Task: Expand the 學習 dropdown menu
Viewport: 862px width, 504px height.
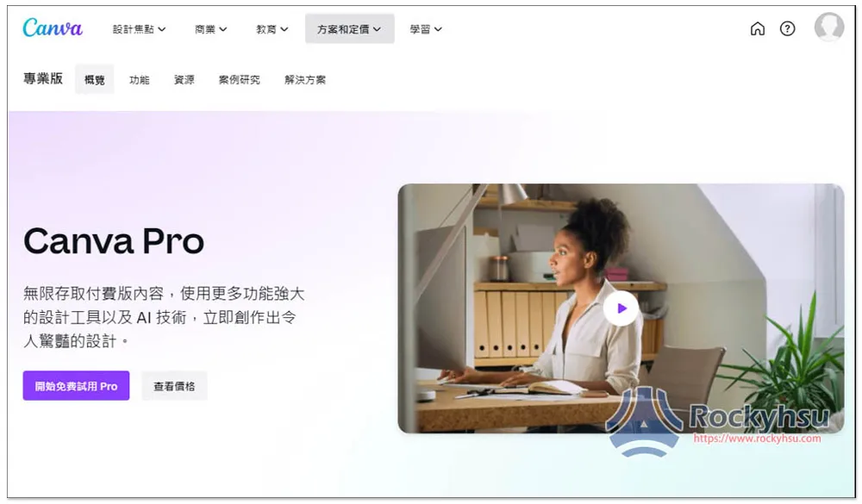Action: (426, 29)
